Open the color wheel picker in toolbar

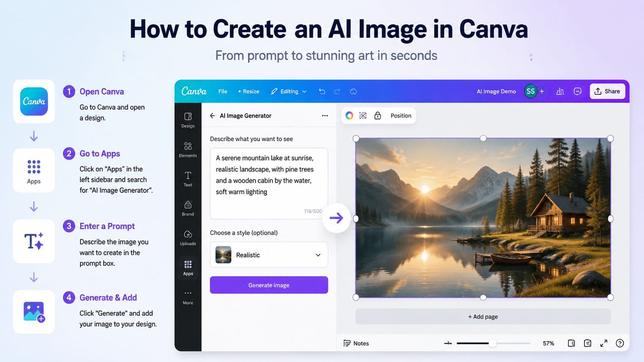tap(349, 115)
